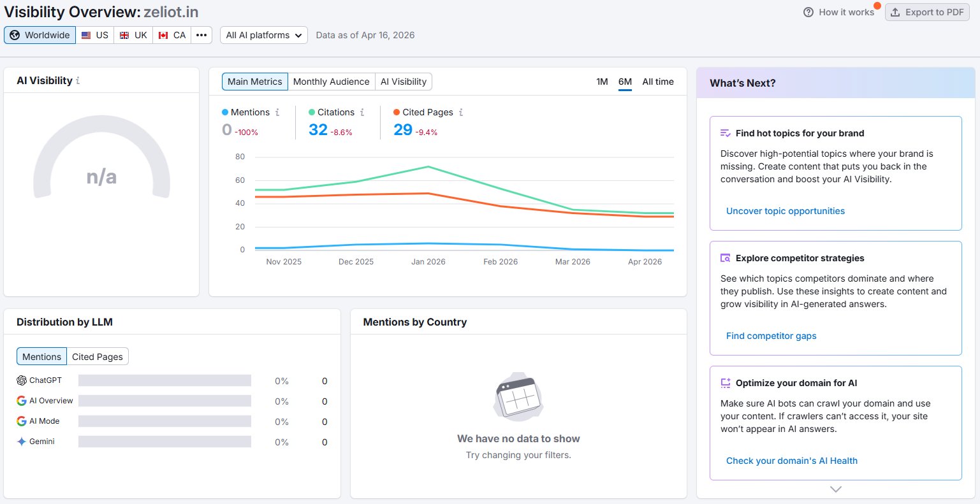Click the Google AI Mode icon
Screen dimensions: 980x504
coord(22,421)
